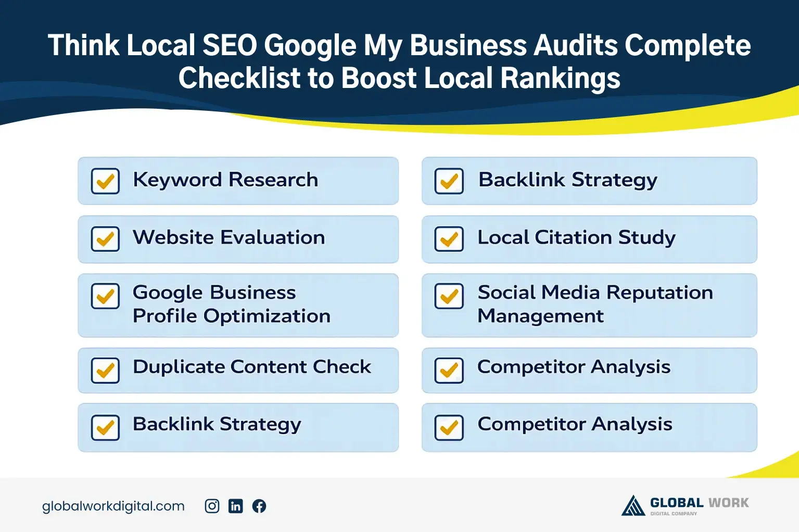The image size is (799, 532).
Task: Click the 'GLOBAL WORK' brand name text
Action: [x=700, y=503]
